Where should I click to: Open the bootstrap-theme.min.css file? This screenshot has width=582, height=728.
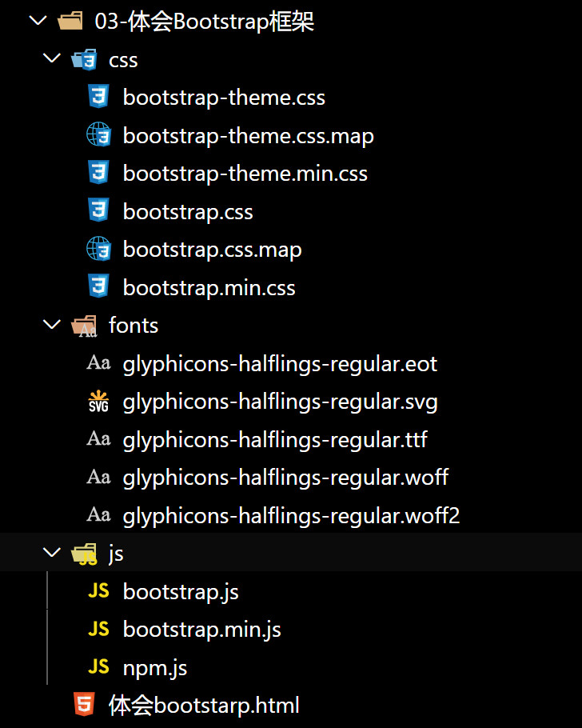[245, 173]
